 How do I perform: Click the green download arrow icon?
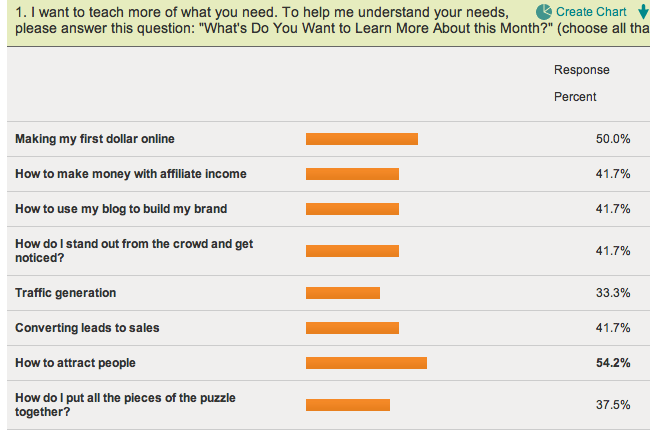(643, 12)
